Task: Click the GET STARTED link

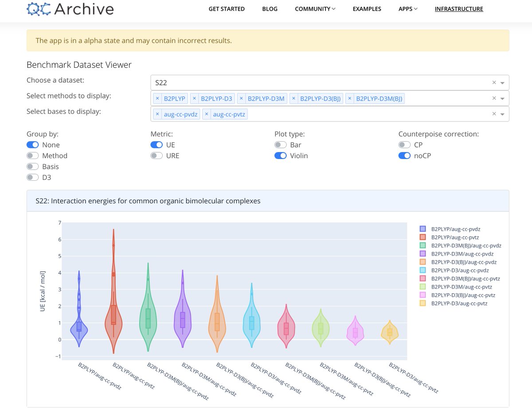Action: 227,9
